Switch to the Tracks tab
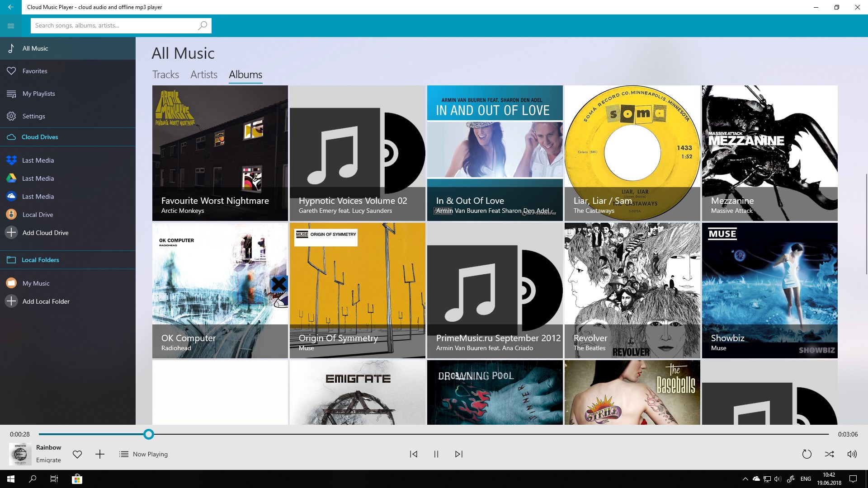 [165, 75]
